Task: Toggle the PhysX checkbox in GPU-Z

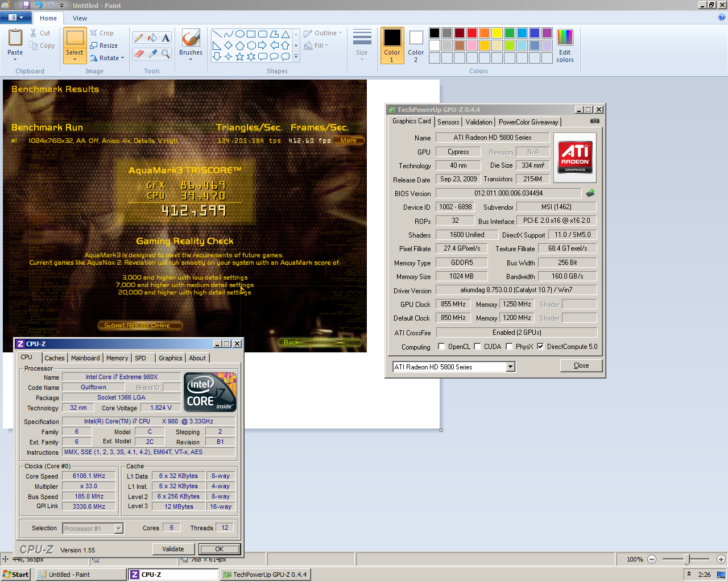Action: click(509, 346)
